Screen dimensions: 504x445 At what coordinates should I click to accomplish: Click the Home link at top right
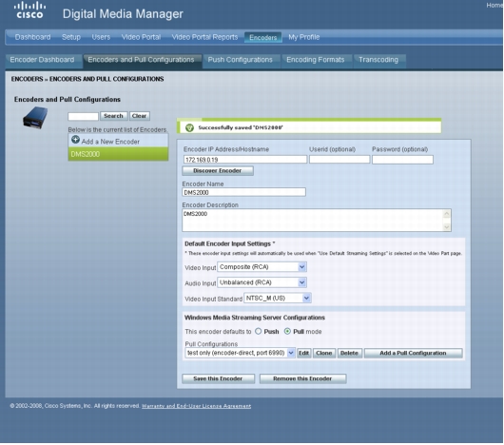494,5
